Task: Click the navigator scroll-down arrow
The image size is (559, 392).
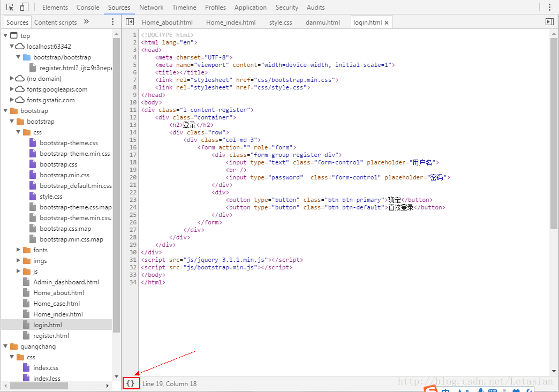Action: 116,376
